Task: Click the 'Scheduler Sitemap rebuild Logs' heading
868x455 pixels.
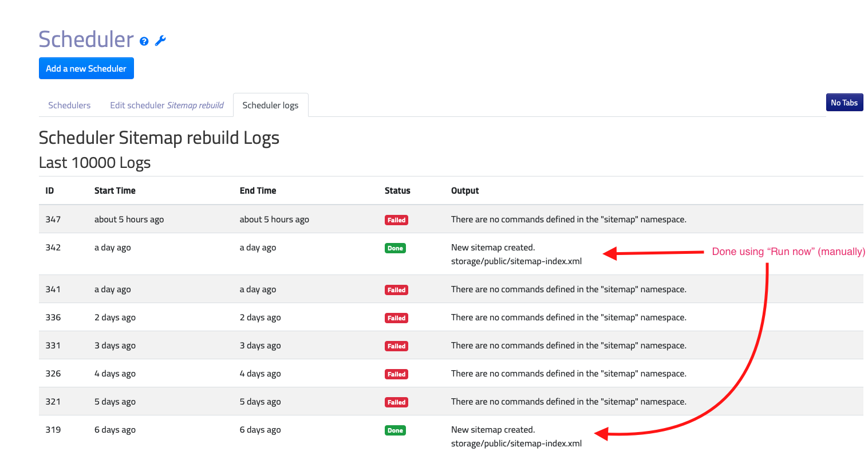Action: [159, 138]
